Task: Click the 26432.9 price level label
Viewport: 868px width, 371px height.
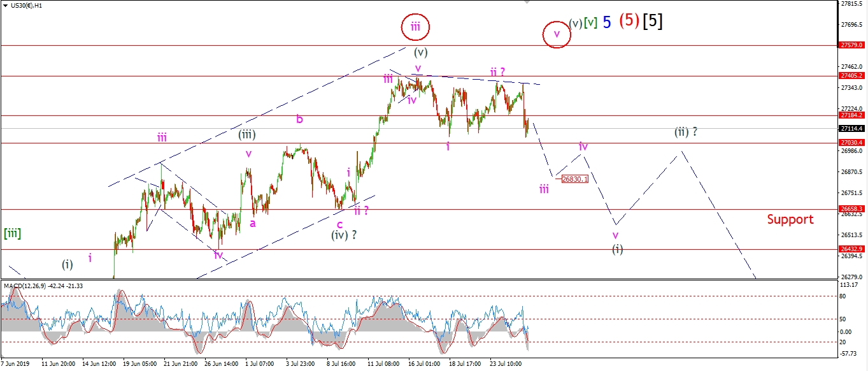Action: (851, 249)
